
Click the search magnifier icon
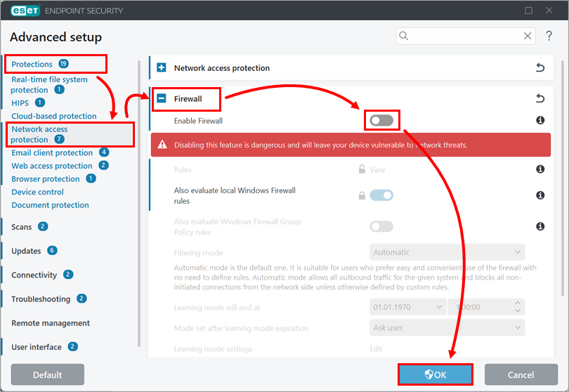point(403,36)
